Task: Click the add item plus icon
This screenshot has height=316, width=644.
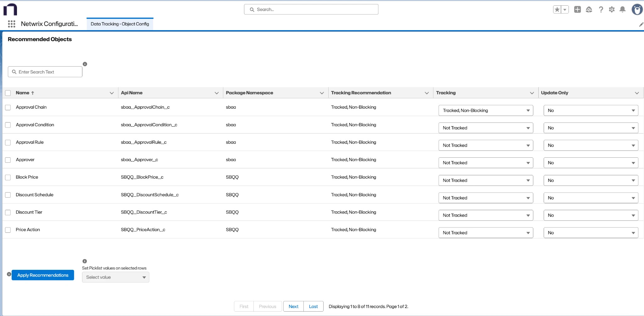Action: click(x=578, y=9)
